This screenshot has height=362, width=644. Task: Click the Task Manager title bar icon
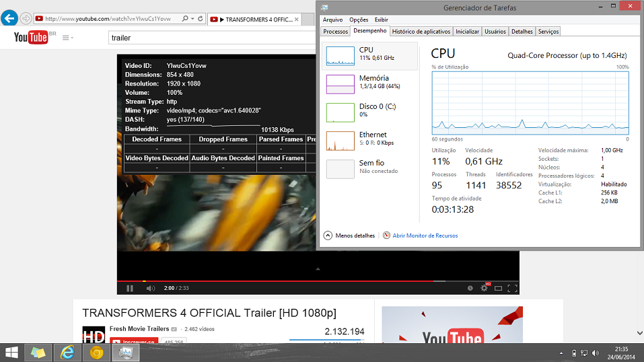point(324,8)
